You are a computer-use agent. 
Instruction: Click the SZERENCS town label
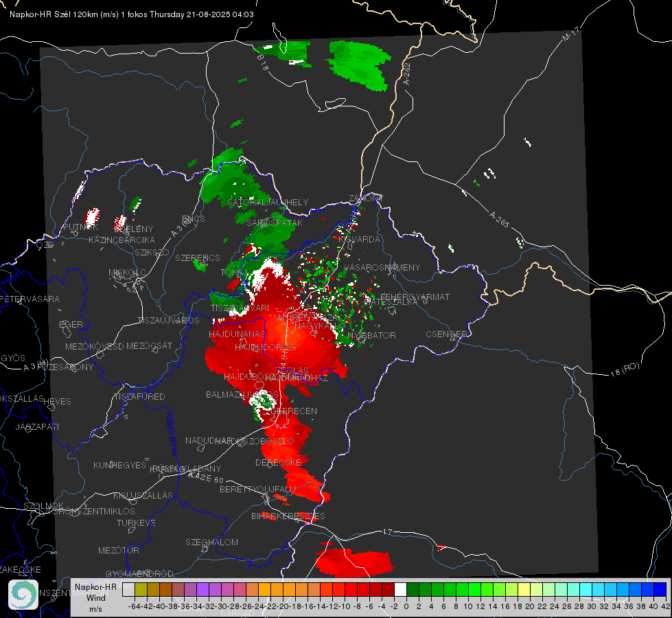198,257
